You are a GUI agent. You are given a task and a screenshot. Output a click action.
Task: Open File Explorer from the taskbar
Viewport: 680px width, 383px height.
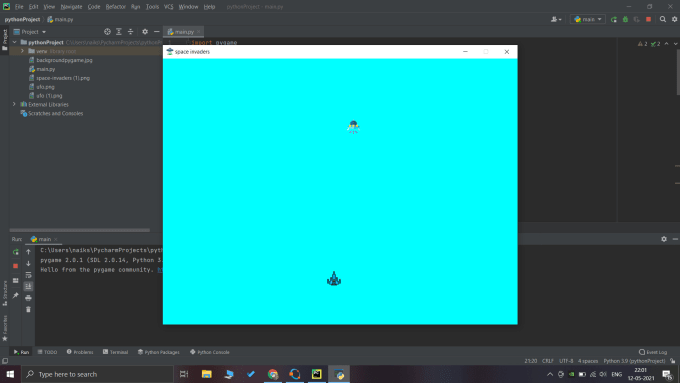tap(207, 374)
